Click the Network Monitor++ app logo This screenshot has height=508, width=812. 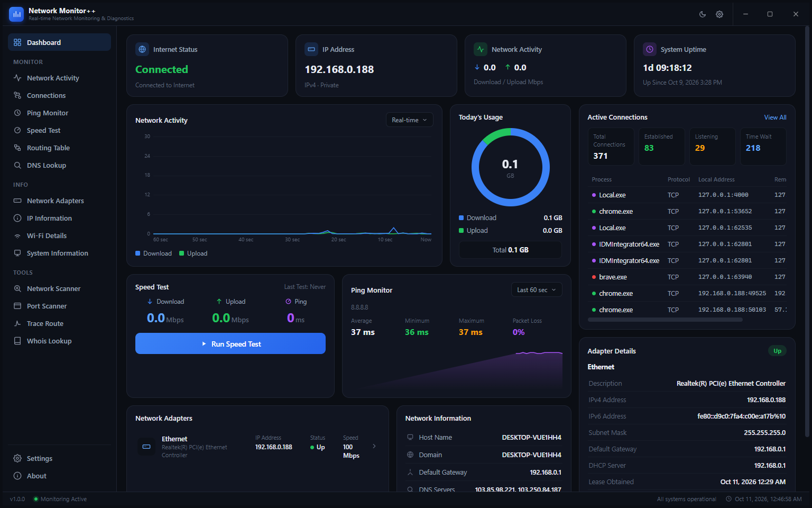16,14
